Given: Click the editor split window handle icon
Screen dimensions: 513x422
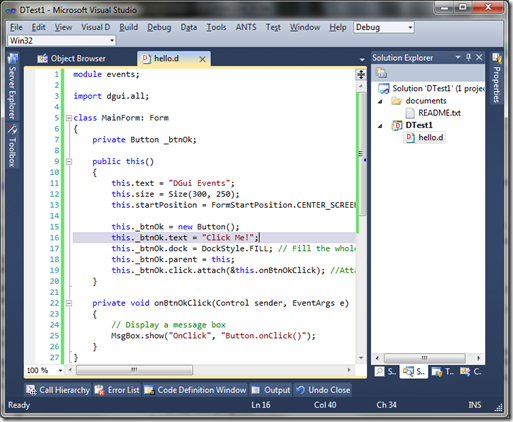Looking at the screenshot, I should (x=361, y=74).
